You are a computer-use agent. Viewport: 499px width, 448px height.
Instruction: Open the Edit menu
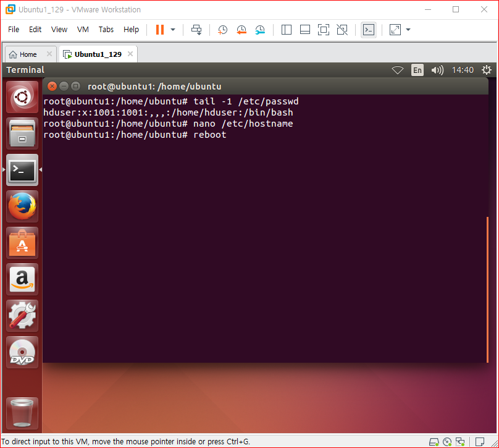point(35,29)
